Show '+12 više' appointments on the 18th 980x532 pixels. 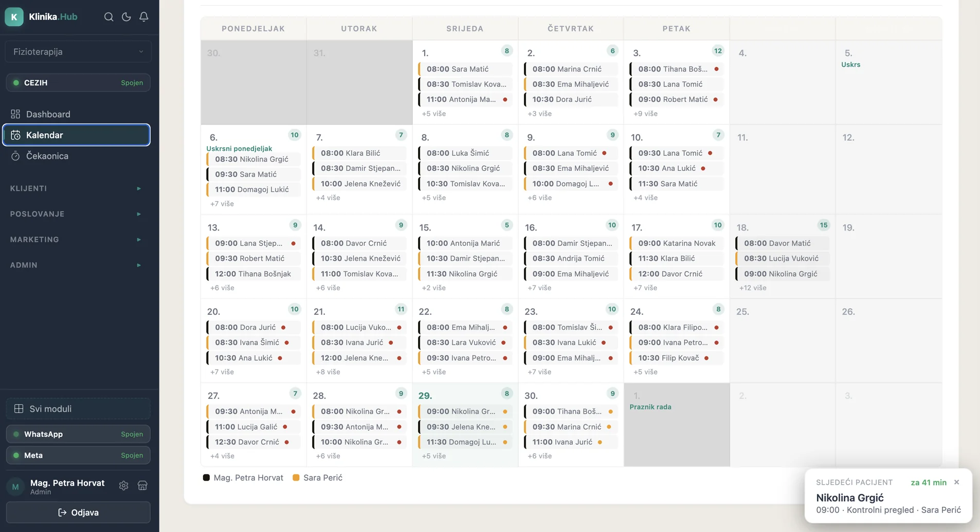753,288
